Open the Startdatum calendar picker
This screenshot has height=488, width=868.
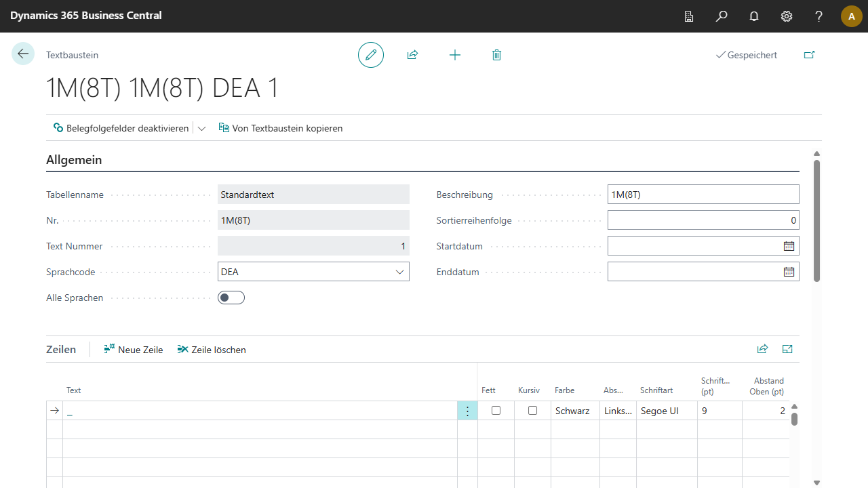789,246
